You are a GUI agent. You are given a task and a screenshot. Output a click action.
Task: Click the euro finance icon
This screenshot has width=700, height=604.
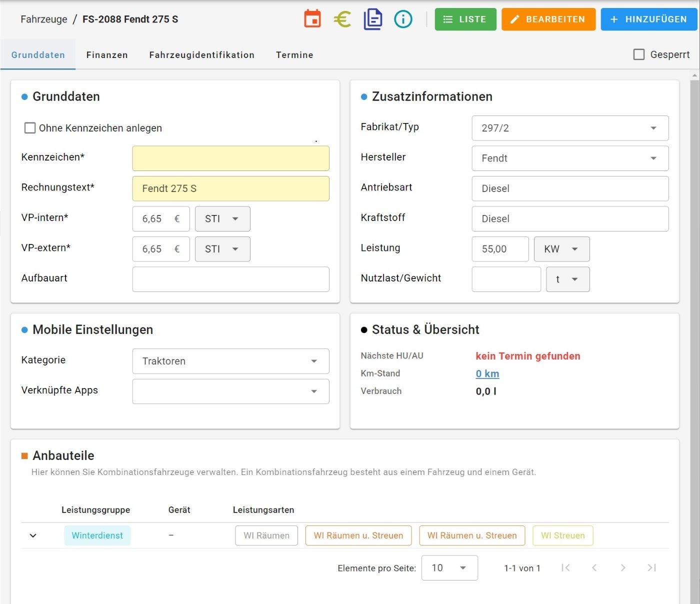click(x=342, y=19)
